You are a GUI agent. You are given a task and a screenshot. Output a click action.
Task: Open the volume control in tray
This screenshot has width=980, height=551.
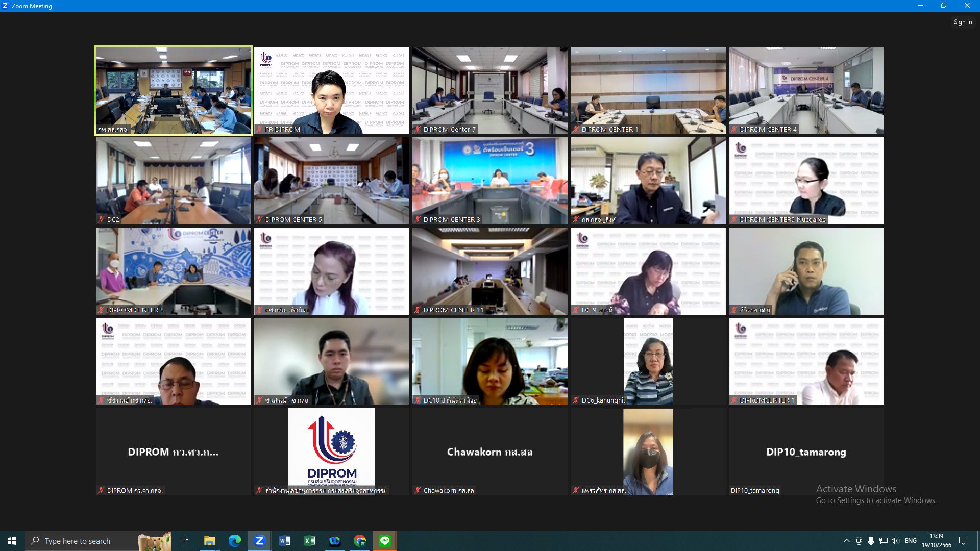[895, 541]
